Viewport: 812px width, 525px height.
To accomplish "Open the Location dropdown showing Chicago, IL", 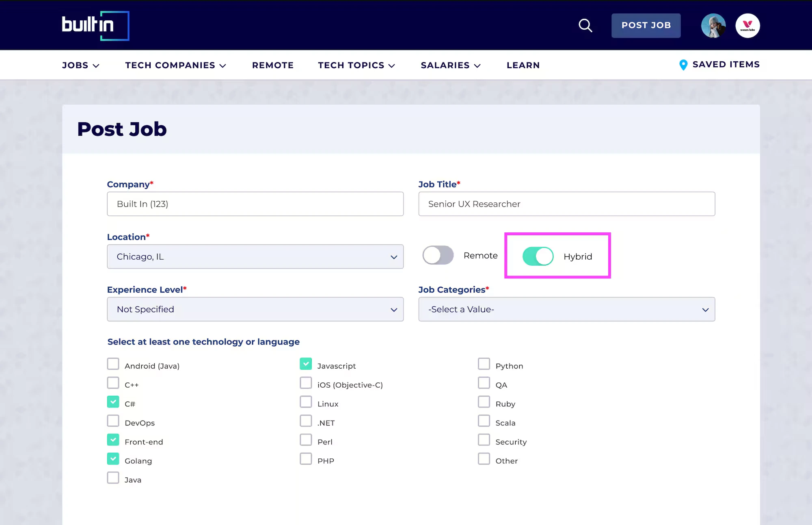I will coord(255,257).
